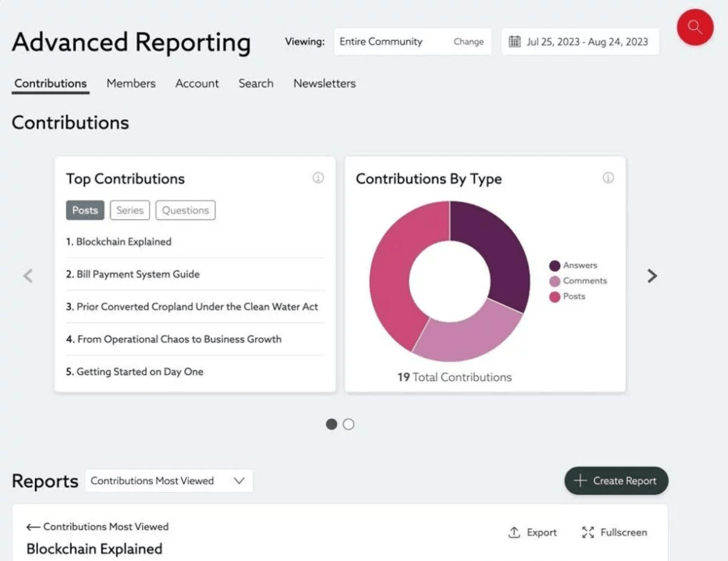Go to previous carousel slide arrow

tap(28, 276)
